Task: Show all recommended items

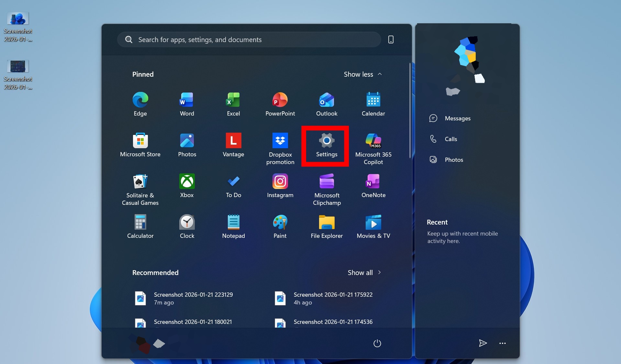Action: coord(364,273)
